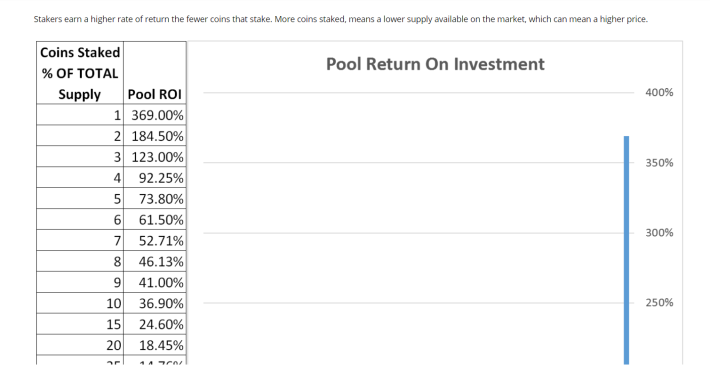Viewport: 710px width, 365px height.
Task: Click the 400% axis label
Action: (659, 93)
